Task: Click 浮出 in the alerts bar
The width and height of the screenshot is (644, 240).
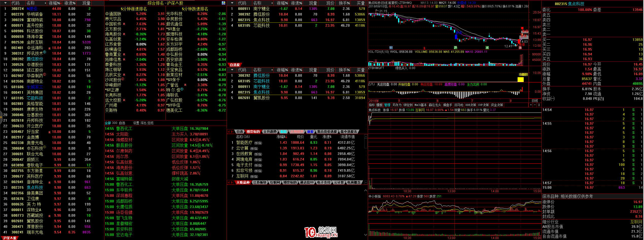Action: point(143,123)
